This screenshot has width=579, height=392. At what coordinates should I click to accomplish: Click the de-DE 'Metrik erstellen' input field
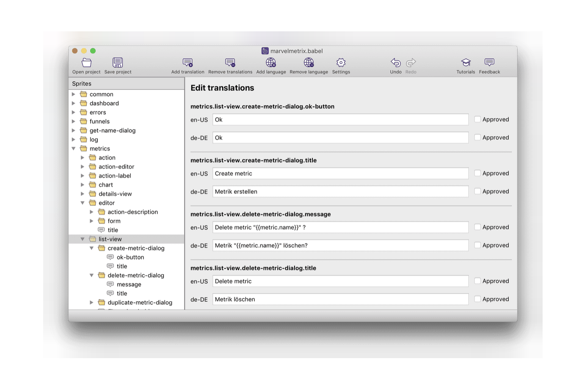pyautogui.click(x=340, y=191)
